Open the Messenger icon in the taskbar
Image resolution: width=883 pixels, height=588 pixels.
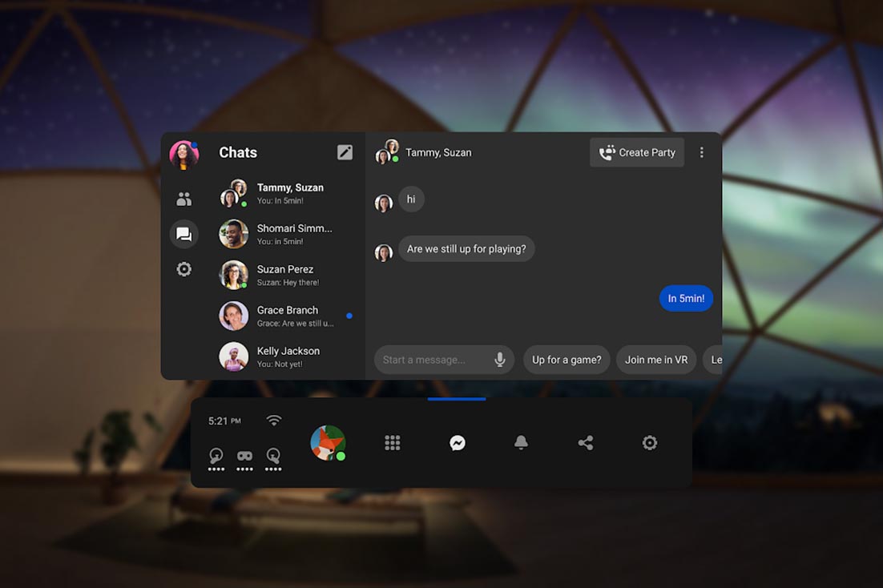[x=457, y=442]
